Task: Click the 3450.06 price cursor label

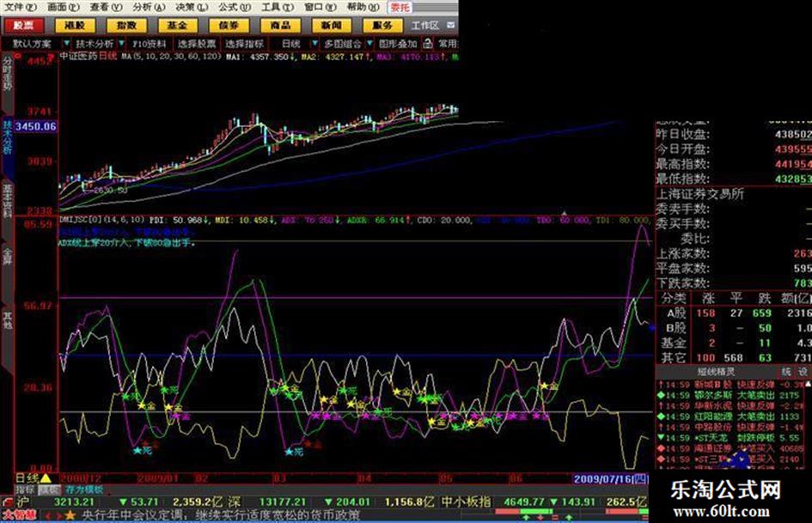Action: pos(35,126)
